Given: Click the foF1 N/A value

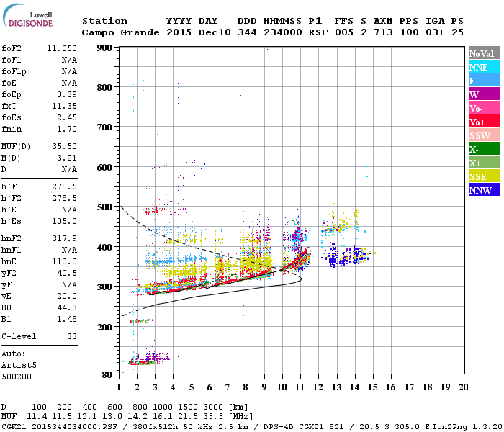Looking at the screenshot, I should click(69, 60).
